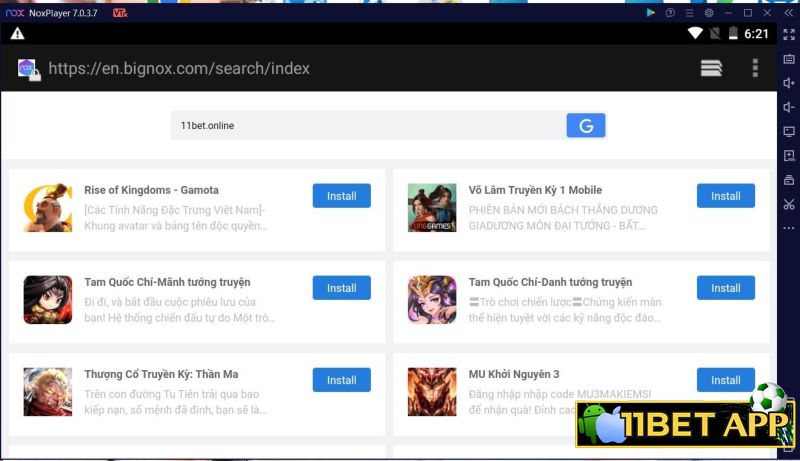Open the multi-instance toolbox icon in sidebar

pos(789,180)
